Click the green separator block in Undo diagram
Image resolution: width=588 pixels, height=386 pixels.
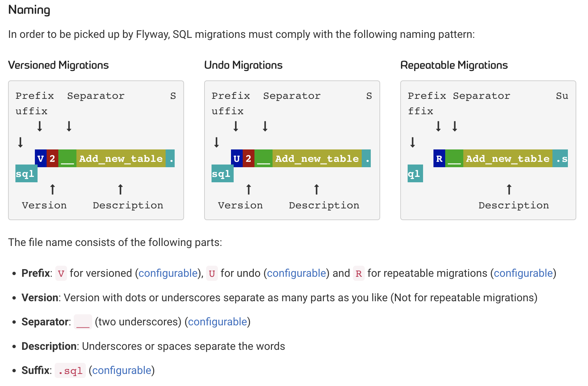pyautogui.click(x=263, y=158)
